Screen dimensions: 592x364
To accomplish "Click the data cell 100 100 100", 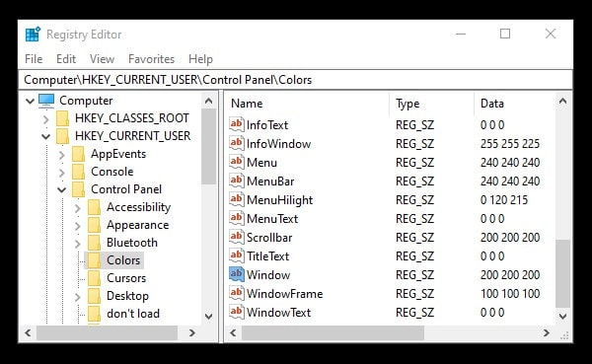I will click(510, 293).
